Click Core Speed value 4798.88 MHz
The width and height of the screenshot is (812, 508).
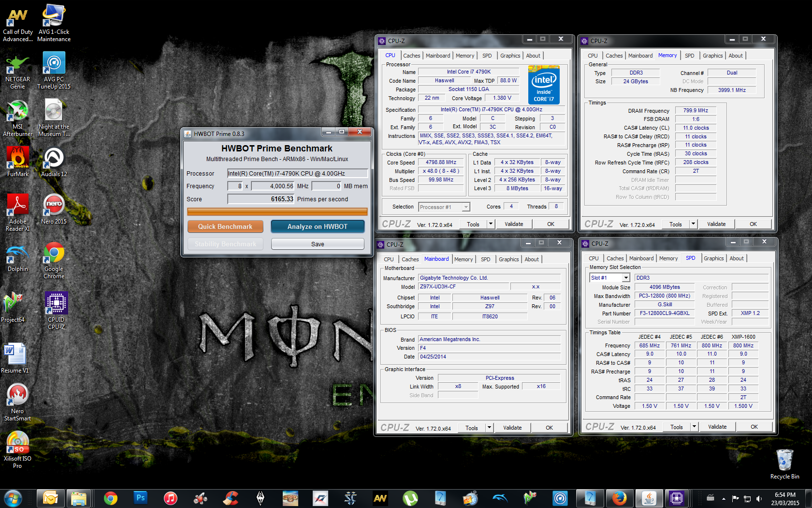pos(441,163)
